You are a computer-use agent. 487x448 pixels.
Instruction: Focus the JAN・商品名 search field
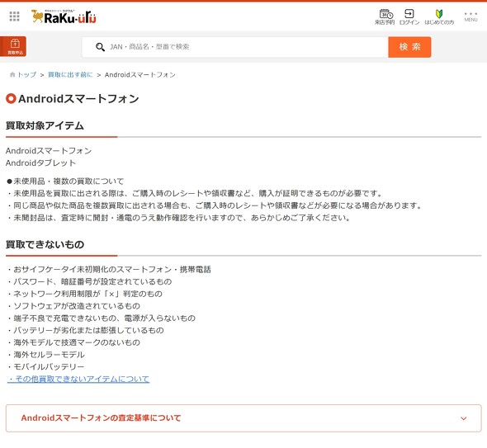click(235, 47)
